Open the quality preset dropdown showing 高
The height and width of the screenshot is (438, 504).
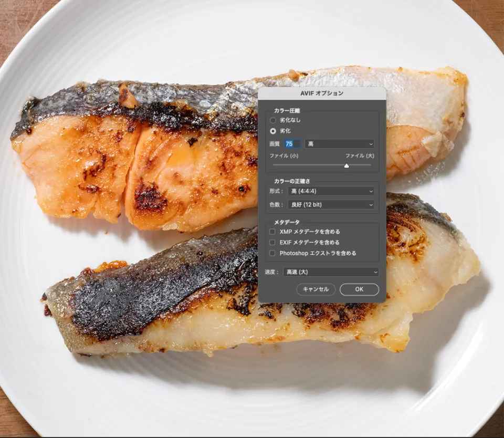click(340, 143)
